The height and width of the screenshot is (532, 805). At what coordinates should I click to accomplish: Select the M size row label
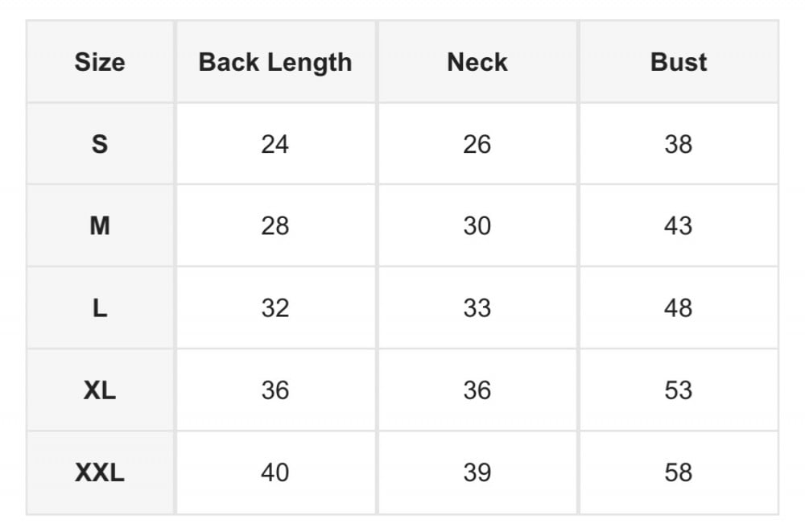pos(100,226)
